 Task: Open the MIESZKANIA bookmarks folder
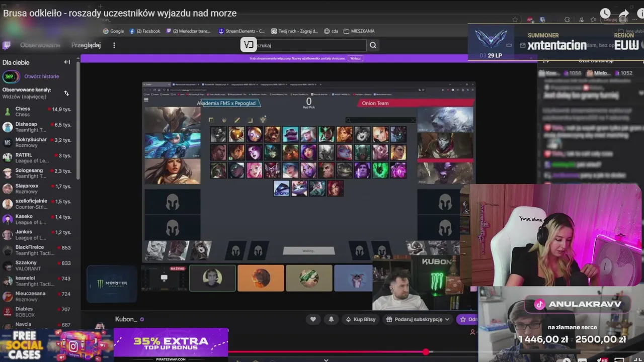(x=359, y=31)
